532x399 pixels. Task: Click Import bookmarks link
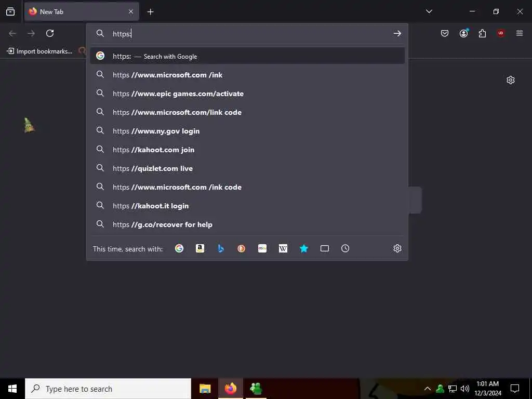tap(39, 51)
